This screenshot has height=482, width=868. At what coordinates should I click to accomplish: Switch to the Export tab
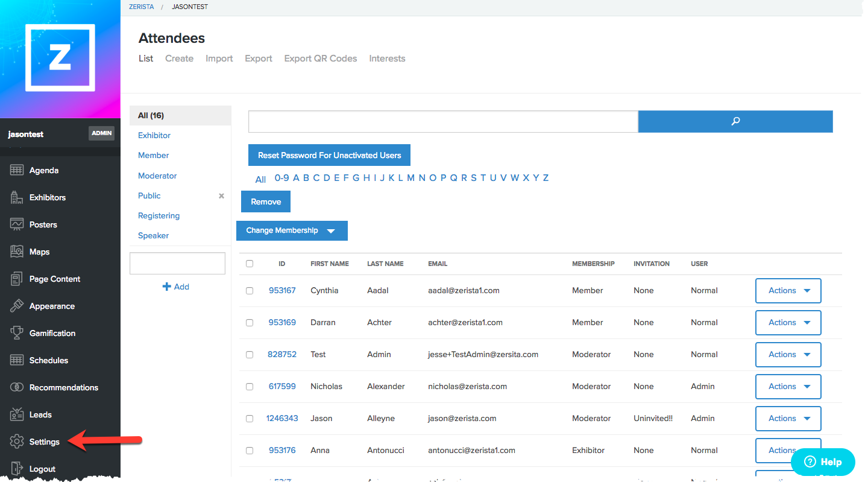click(259, 59)
